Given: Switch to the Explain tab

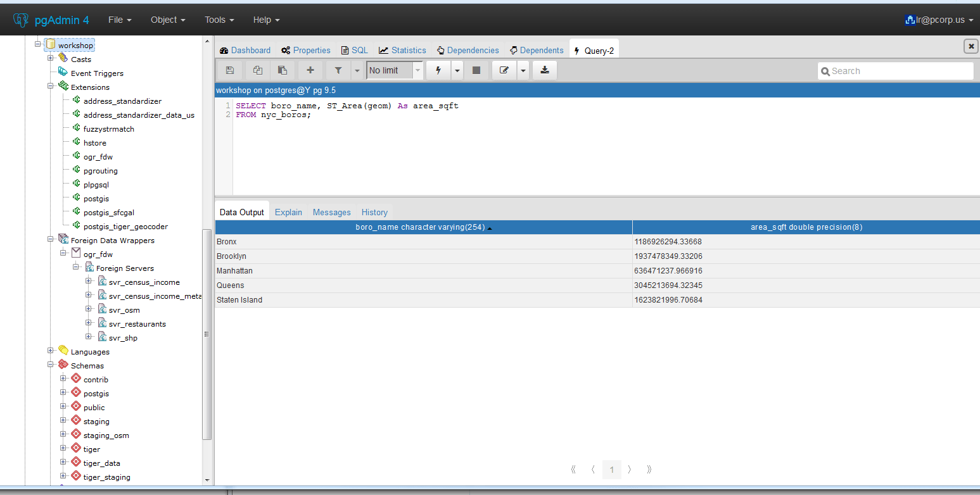Looking at the screenshot, I should (x=288, y=212).
